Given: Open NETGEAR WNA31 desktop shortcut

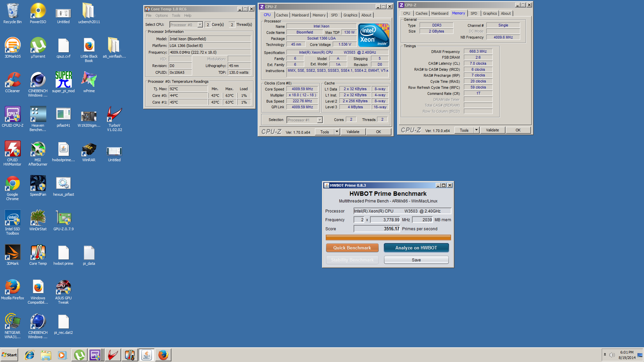Looking at the screenshot, I should [12, 326].
